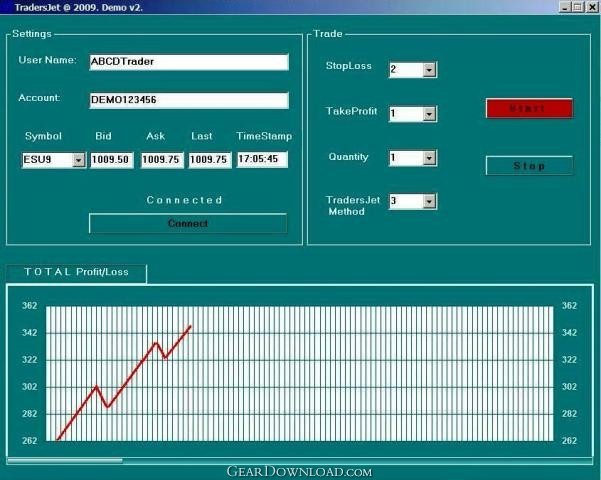Click the Stop button
This screenshot has width=601, height=480.
[529, 166]
